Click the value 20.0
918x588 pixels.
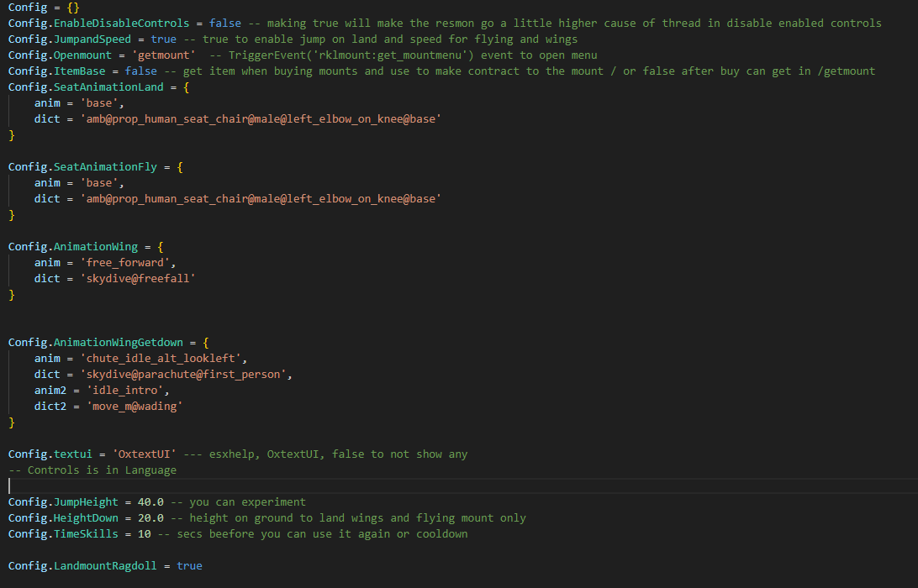click(x=150, y=517)
